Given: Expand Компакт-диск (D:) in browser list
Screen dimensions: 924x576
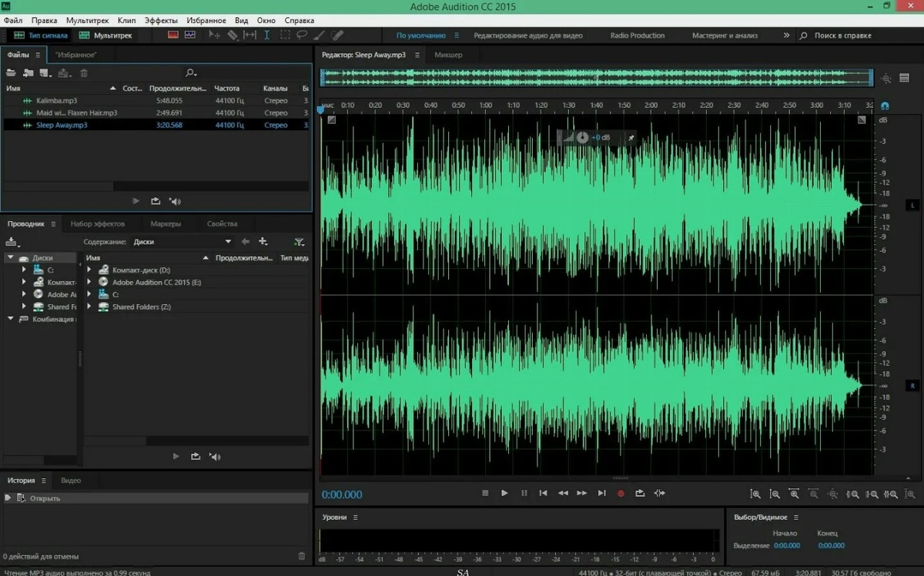Looking at the screenshot, I should [89, 270].
